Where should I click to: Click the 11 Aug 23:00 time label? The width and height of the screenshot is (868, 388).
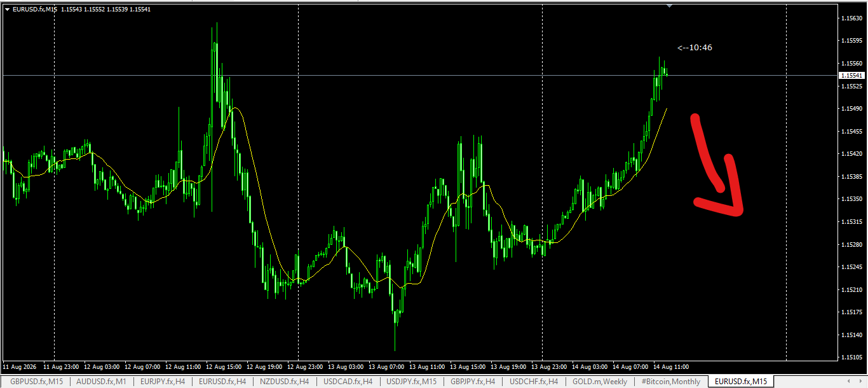[x=61, y=367]
